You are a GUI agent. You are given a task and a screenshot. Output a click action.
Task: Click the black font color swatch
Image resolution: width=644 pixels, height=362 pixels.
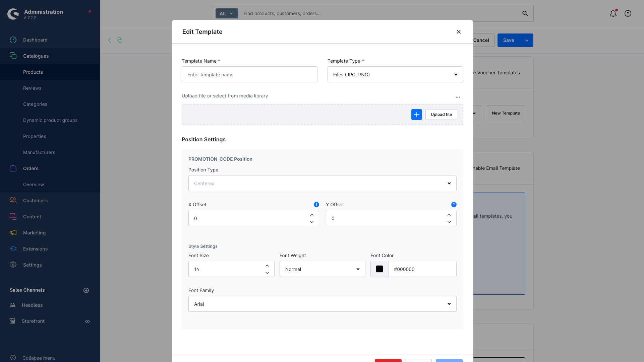[379, 269]
